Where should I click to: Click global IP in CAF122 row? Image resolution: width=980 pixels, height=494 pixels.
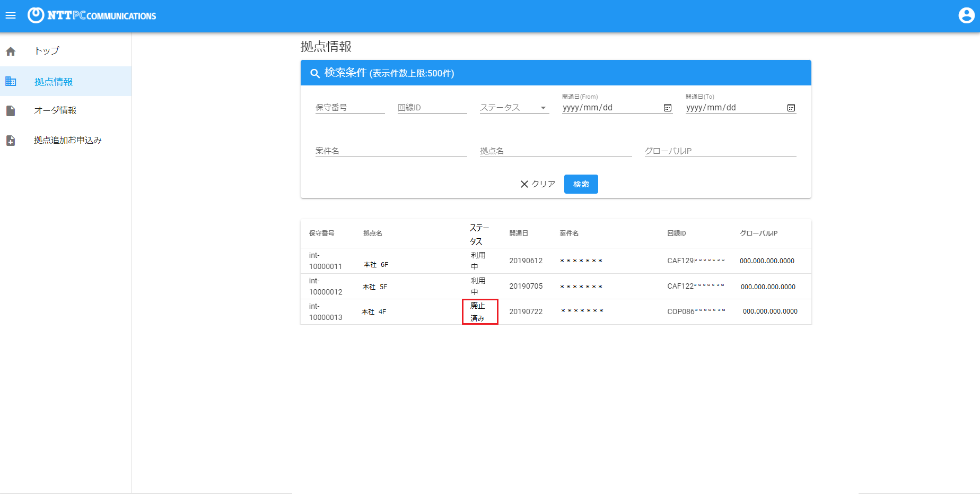click(x=768, y=287)
